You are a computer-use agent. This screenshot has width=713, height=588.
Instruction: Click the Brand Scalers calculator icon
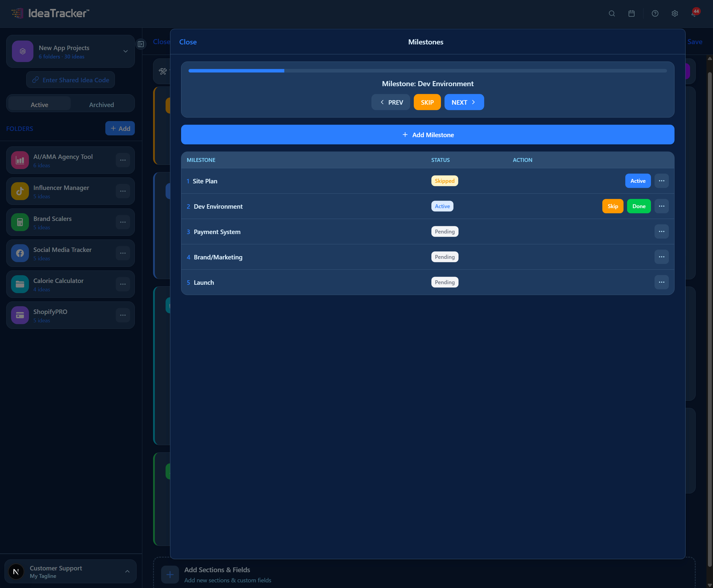click(20, 222)
